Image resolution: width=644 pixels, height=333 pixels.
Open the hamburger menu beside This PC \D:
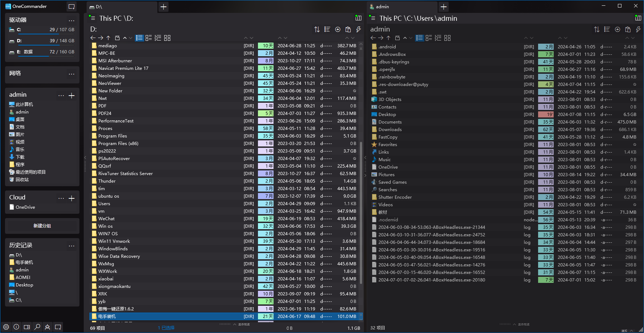(x=93, y=18)
